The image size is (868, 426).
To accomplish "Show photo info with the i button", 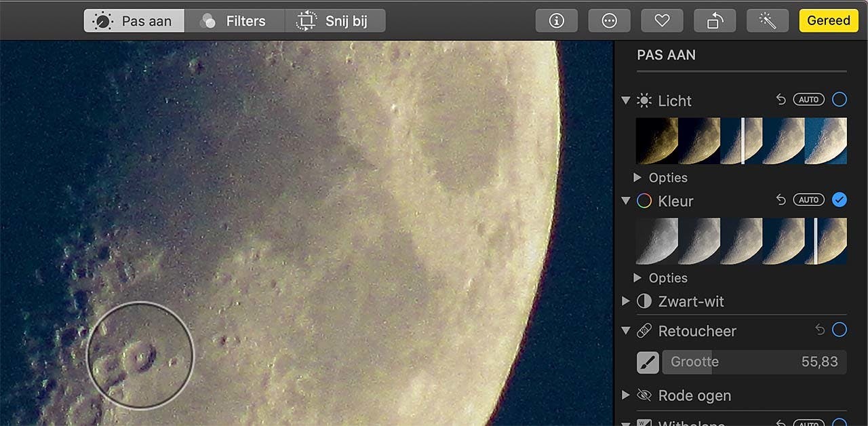I will tap(557, 21).
